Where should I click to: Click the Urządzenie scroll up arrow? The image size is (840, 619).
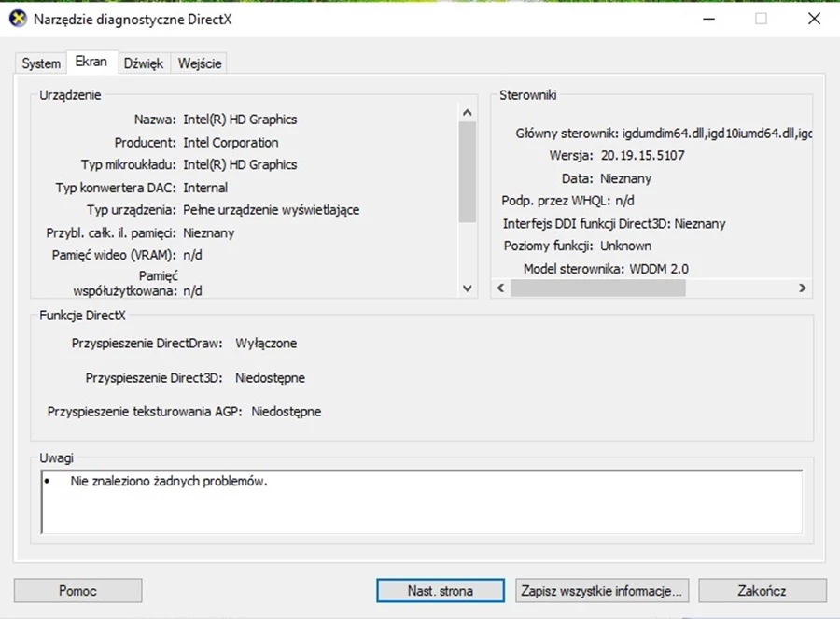tap(468, 112)
